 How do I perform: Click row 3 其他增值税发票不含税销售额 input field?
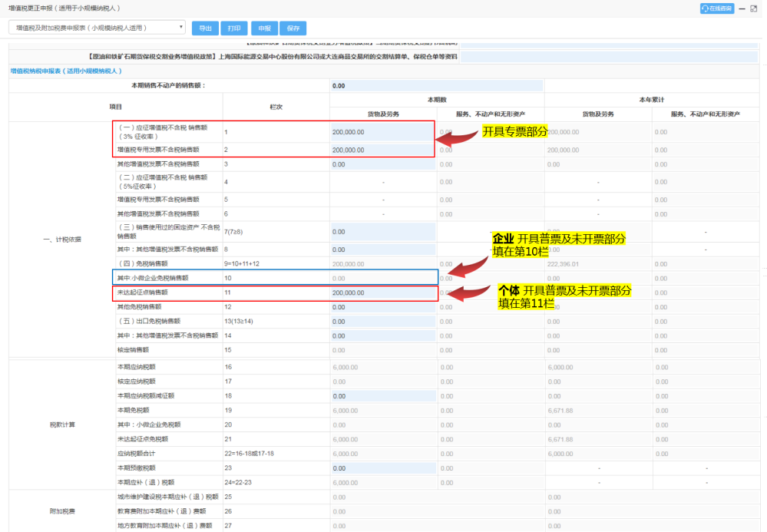click(382, 164)
